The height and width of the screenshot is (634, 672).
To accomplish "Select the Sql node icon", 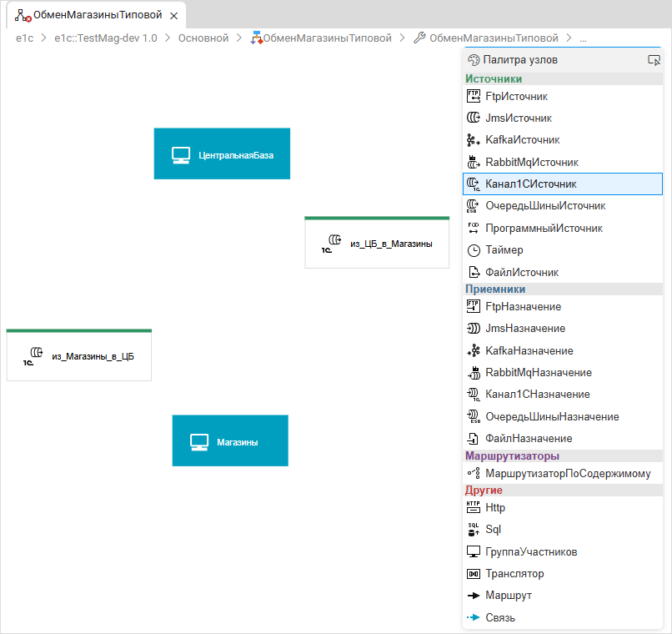I will point(474,530).
